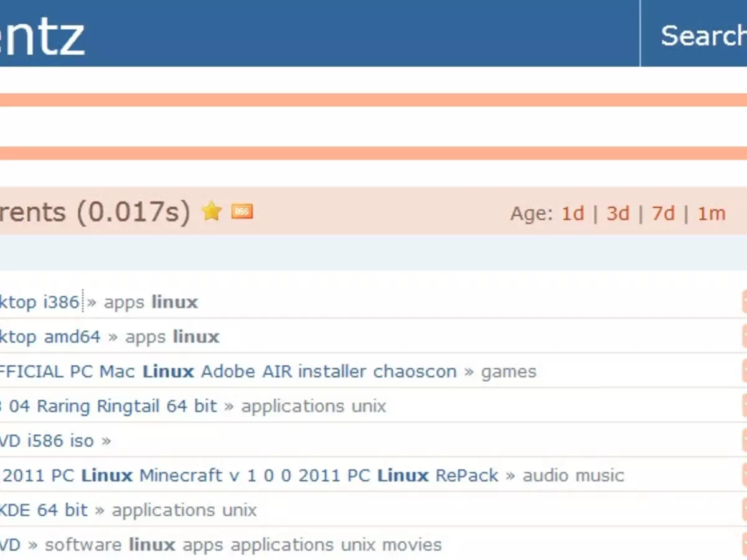
Task: Click the yellow star bookmark icon
Action: click(212, 212)
